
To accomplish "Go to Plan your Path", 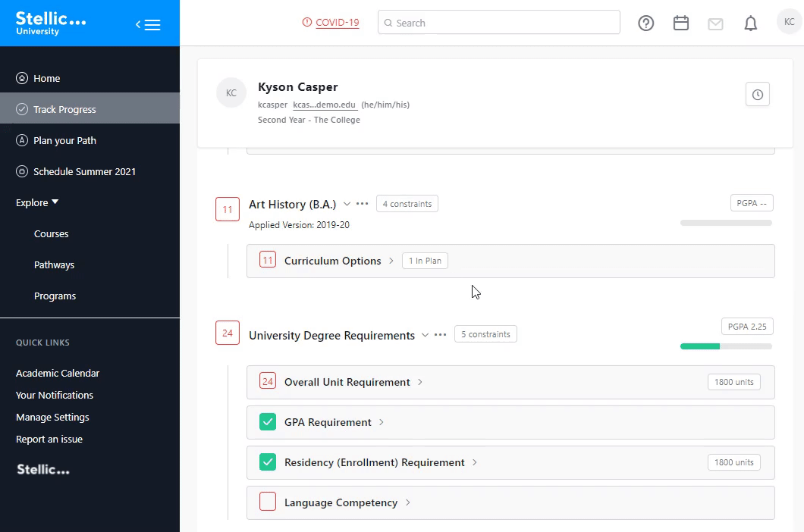I will (x=64, y=140).
